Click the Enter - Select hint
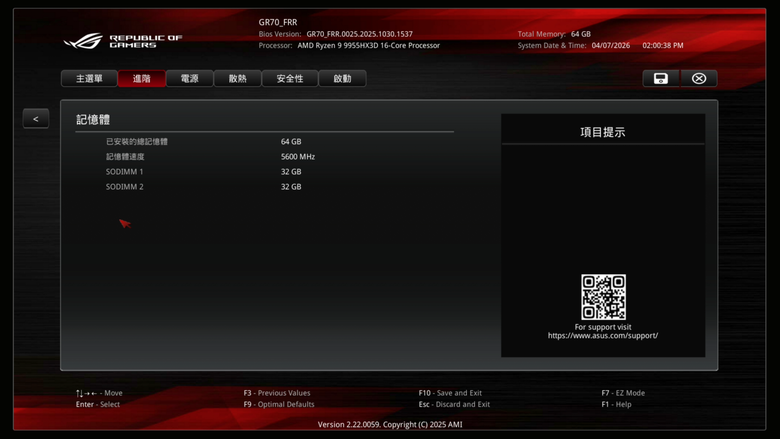 click(x=98, y=404)
